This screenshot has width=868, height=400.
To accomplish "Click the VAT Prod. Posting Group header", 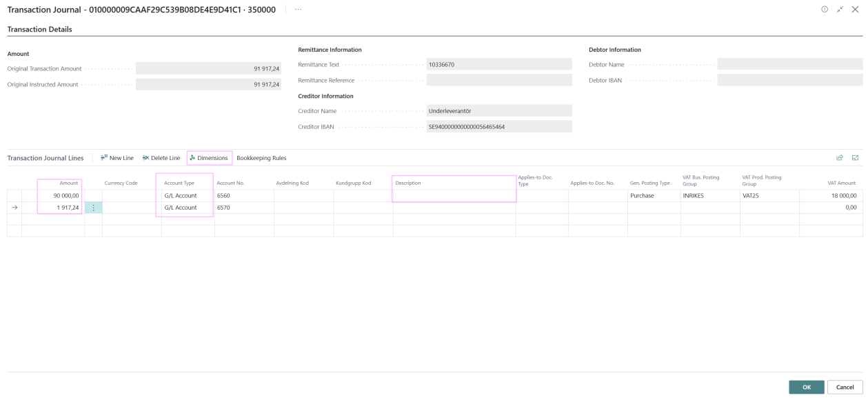I will (761, 181).
